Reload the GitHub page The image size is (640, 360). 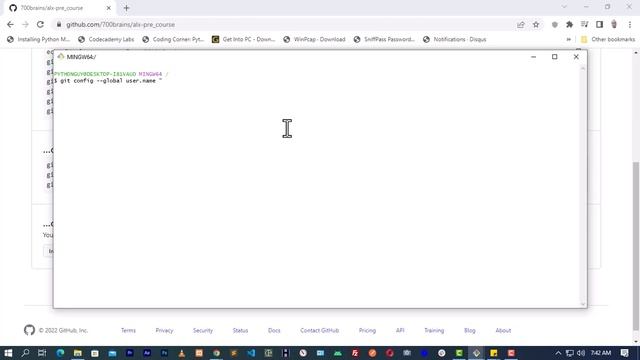[x=40, y=24]
